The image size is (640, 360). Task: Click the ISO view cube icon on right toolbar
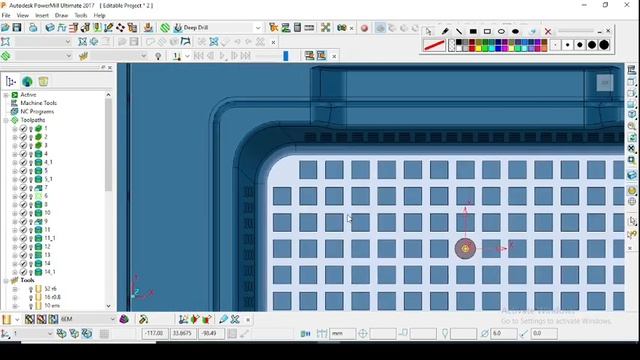coord(632,115)
